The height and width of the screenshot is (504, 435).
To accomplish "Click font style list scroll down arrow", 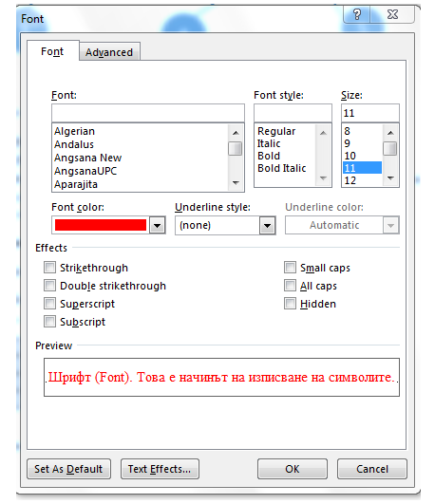I will pyautogui.click(x=323, y=178).
